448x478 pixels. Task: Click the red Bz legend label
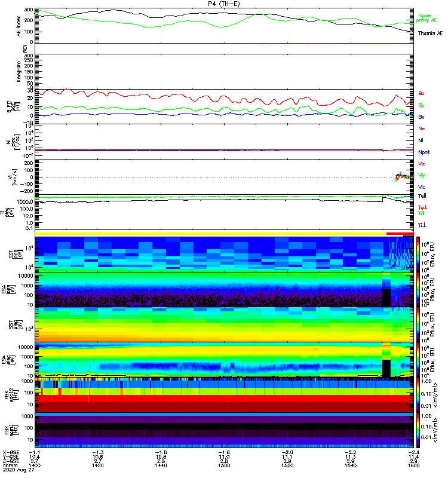(421, 93)
